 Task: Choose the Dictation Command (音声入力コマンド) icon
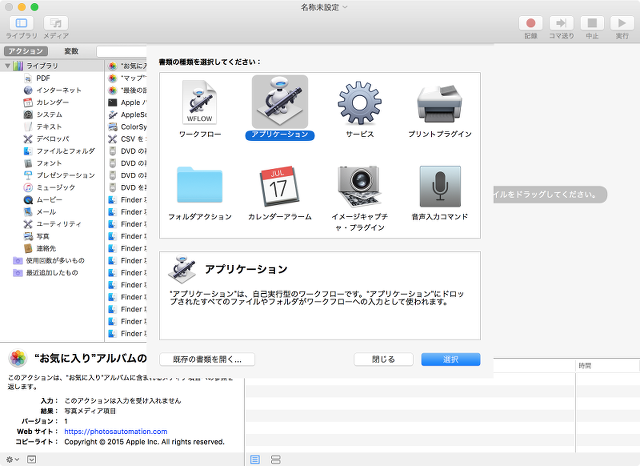pos(440,186)
